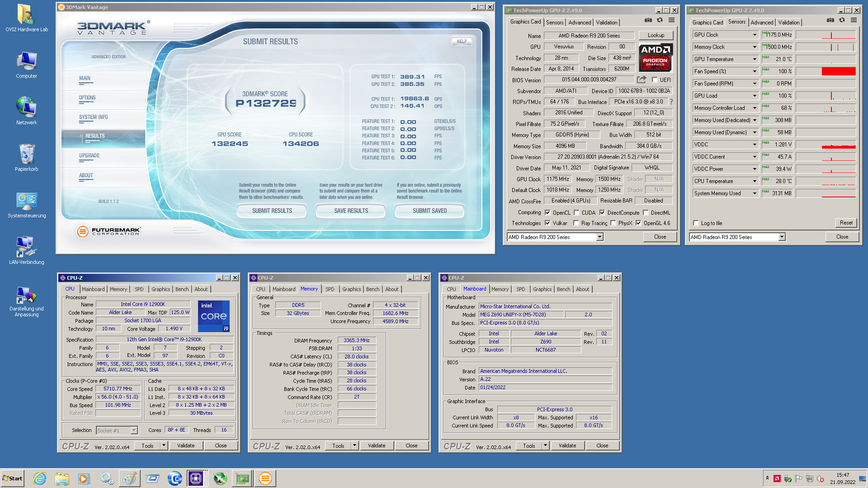The height and width of the screenshot is (488, 868).
Task: Switch to Validation tab in GPU-Z Sensors window
Action: click(x=788, y=23)
